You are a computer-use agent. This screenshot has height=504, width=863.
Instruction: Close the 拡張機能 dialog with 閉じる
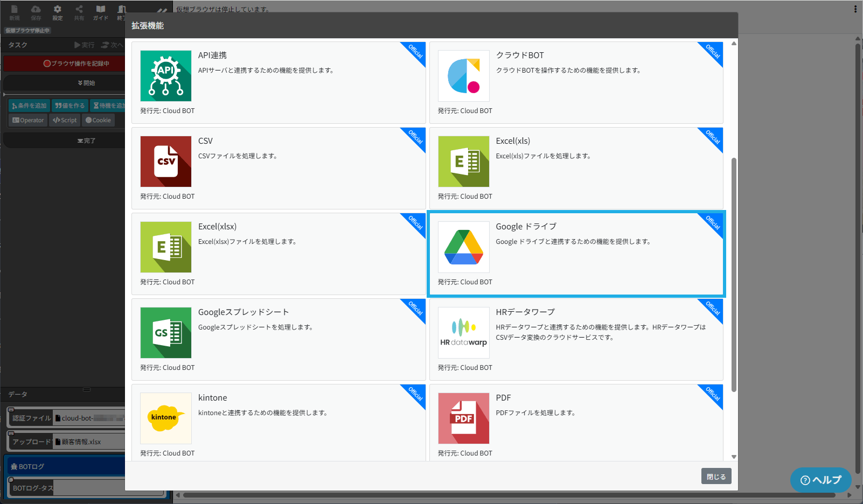tap(716, 477)
